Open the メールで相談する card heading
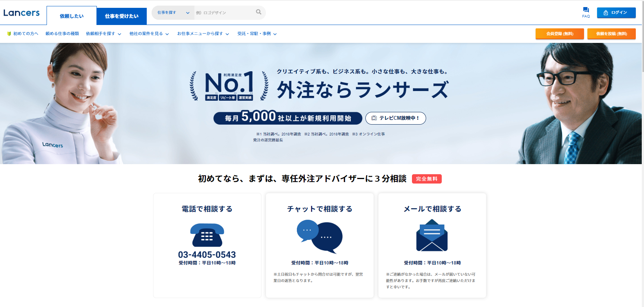Viewport: 644px width, 307px height. (432, 209)
